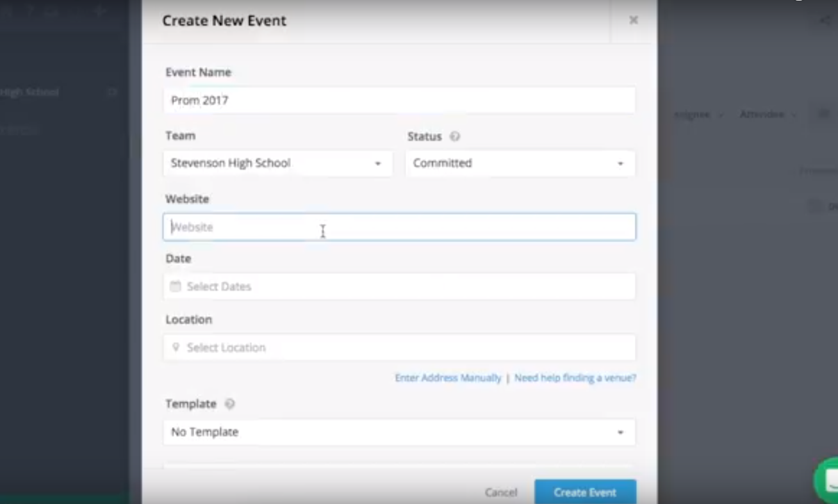
Task: Open the Status dropdown showing Committed
Action: click(x=520, y=163)
